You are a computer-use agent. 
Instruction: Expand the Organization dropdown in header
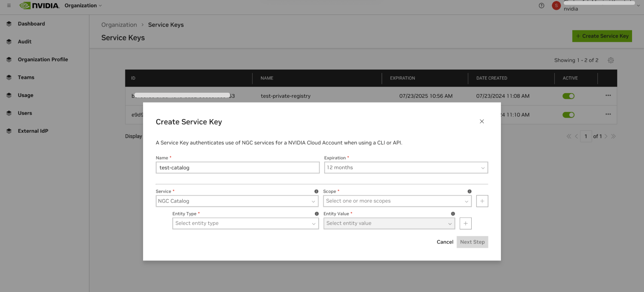tap(83, 5)
